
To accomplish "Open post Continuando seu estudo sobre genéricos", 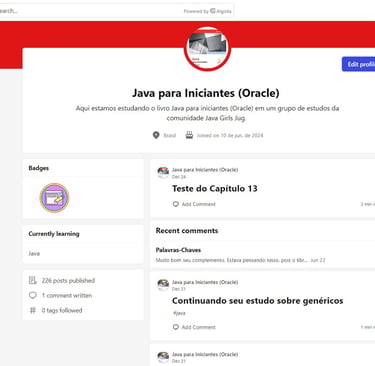I will click(x=258, y=301).
